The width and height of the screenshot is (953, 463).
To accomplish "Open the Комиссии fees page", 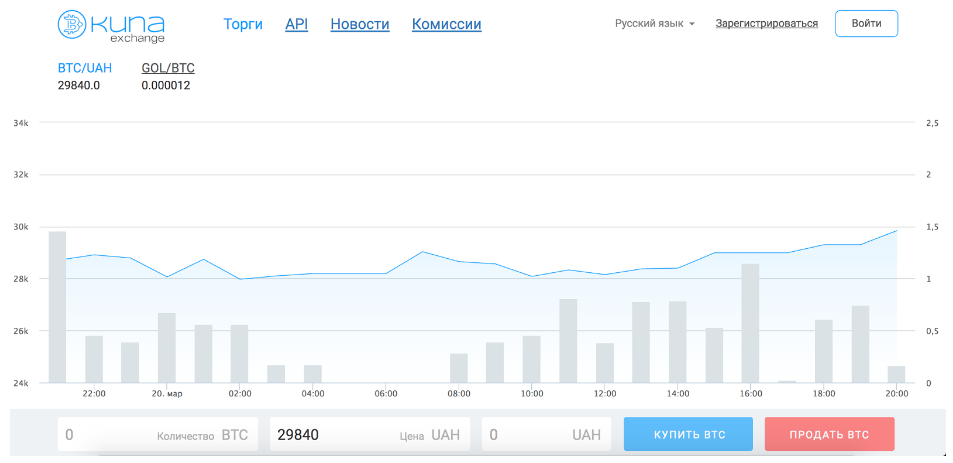I will tap(447, 24).
